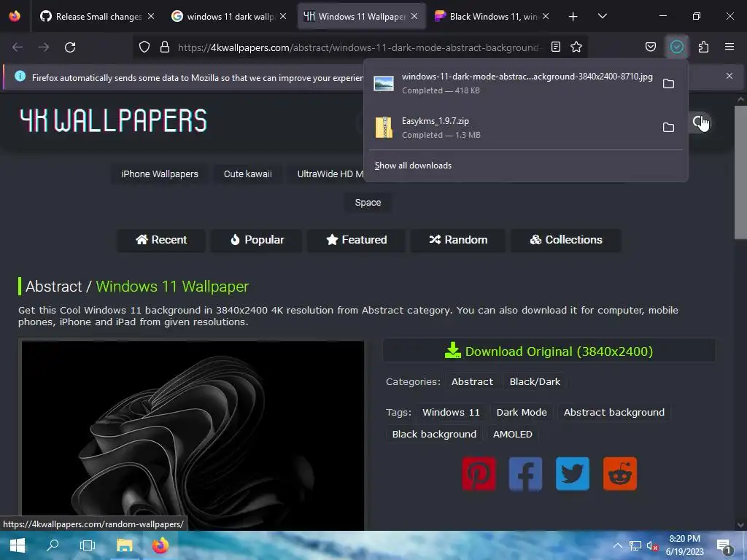Select the Dark Mode tag
Viewport: 747px width, 560px height.
[522, 413]
